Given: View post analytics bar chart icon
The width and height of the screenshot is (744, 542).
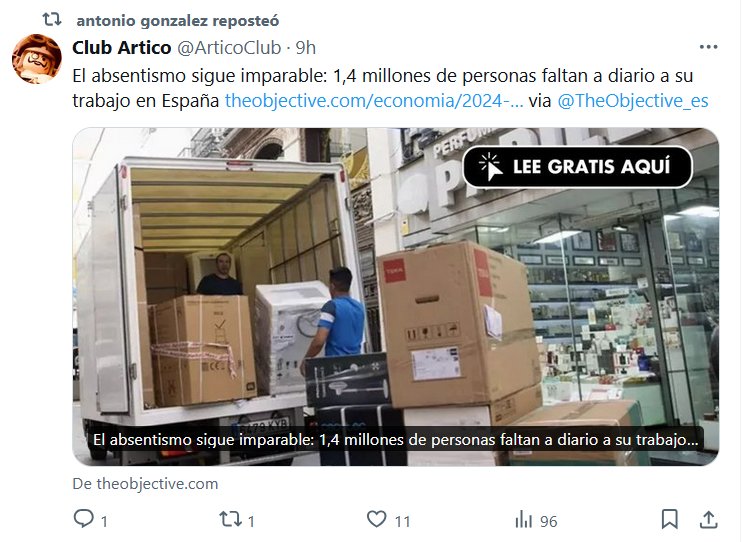Looking at the screenshot, I should pyautogui.click(x=523, y=519).
